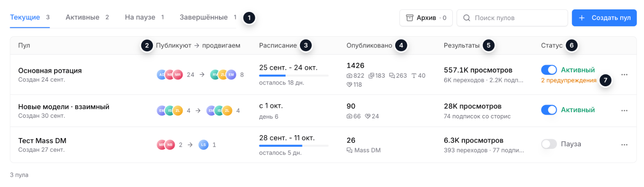Open the Завершённые tab
Image resolution: width=644 pixels, height=187 pixels.
click(208, 17)
